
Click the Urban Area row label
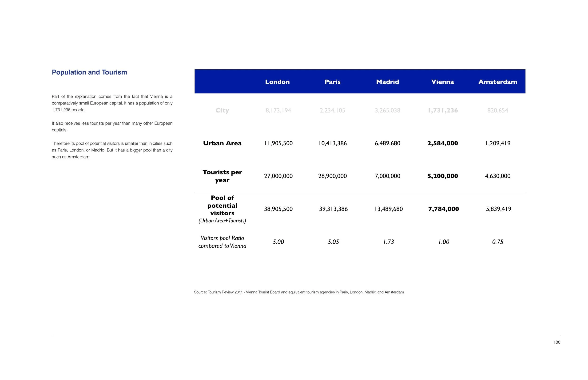click(222, 143)
